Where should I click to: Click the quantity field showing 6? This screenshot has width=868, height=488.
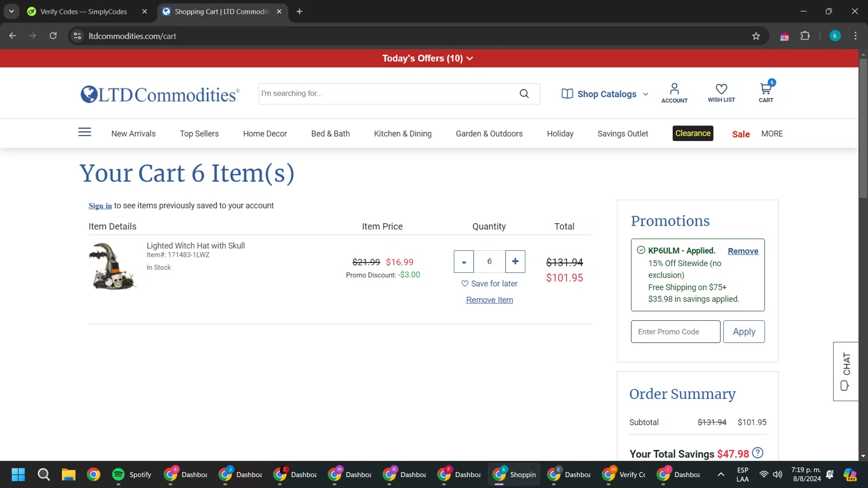[x=490, y=261]
